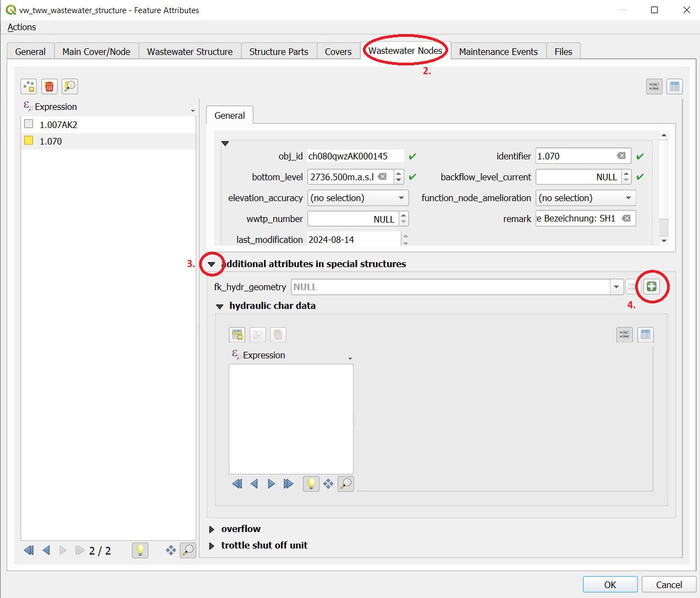Click the attribute form scrollbar up arrow
Image resolution: width=700 pixels, height=598 pixels.
(664, 135)
